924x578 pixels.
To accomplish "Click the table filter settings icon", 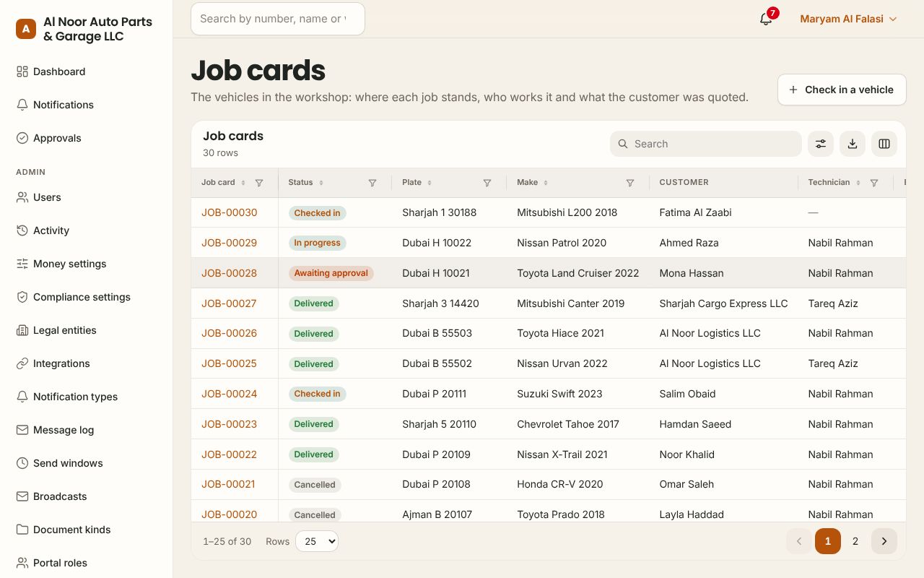I will coord(821,144).
